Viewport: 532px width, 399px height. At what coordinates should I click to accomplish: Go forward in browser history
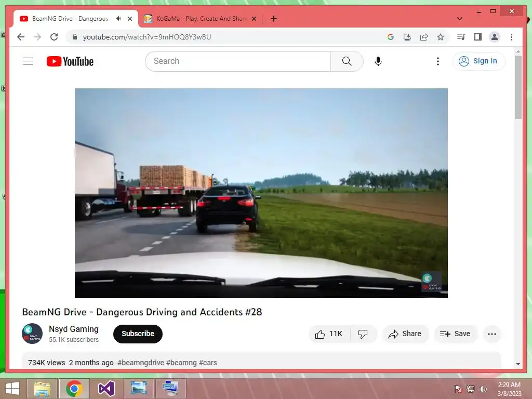click(x=37, y=37)
